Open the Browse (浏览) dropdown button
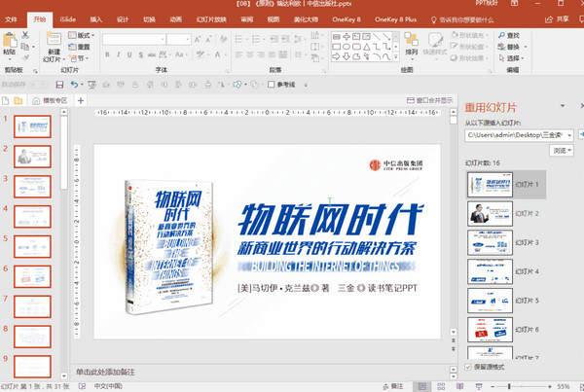Image resolution: width=584 pixels, height=392 pixels. click(562, 151)
